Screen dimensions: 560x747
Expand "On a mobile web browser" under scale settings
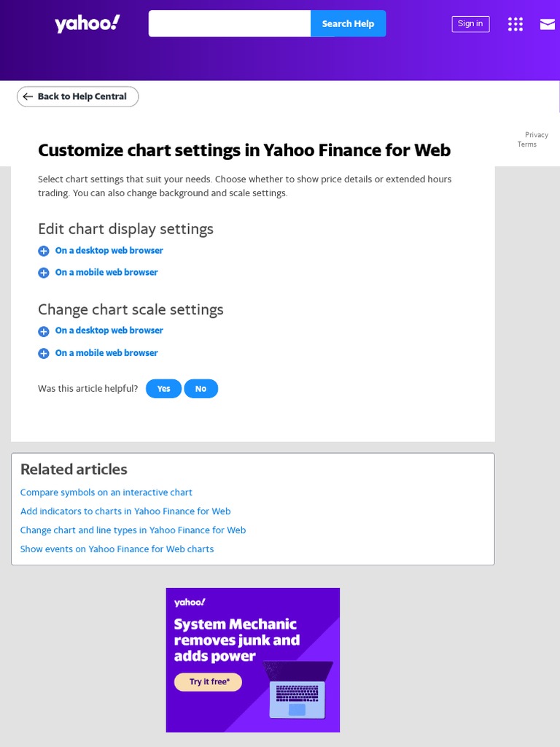click(106, 352)
